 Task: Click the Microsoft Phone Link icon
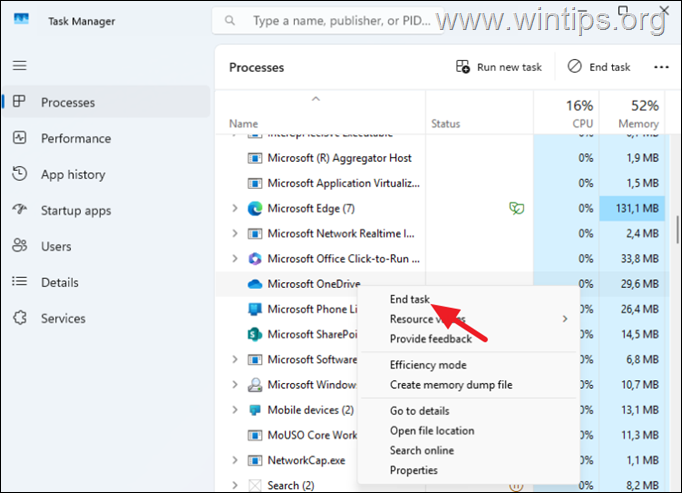tap(254, 309)
